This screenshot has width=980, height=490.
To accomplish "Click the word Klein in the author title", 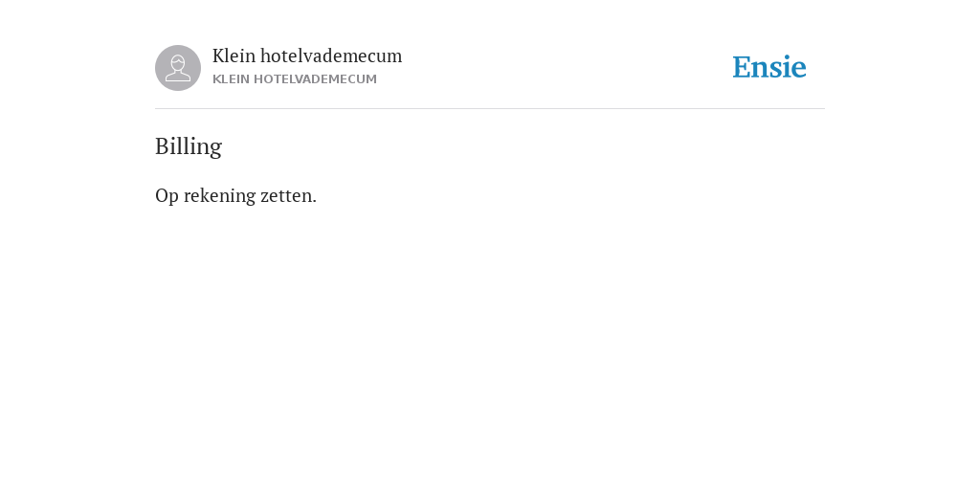I will pos(234,56).
